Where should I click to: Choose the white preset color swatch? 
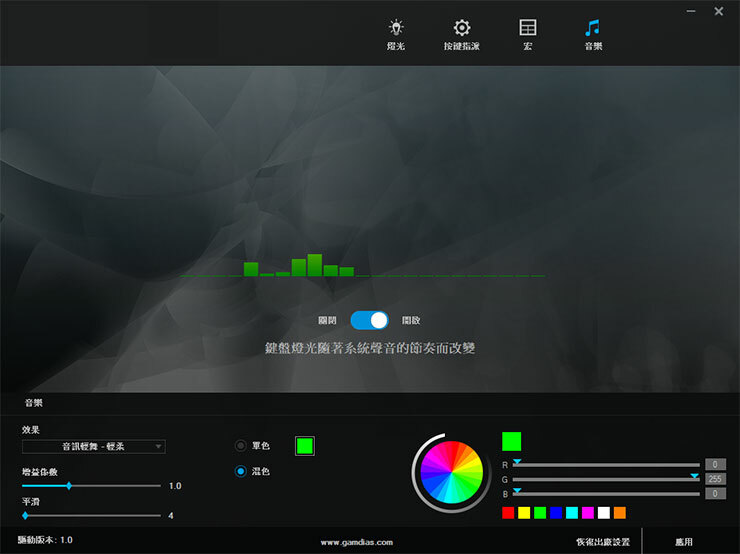tap(604, 512)
